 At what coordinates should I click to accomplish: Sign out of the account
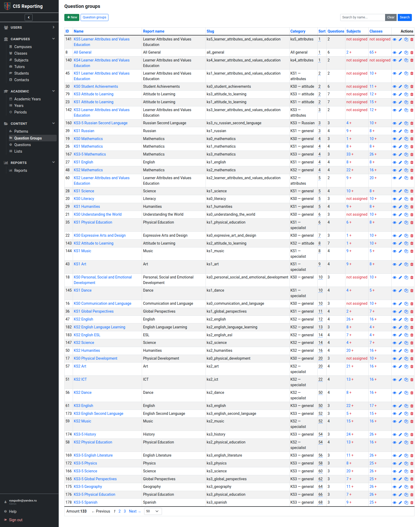click(15, 520)
